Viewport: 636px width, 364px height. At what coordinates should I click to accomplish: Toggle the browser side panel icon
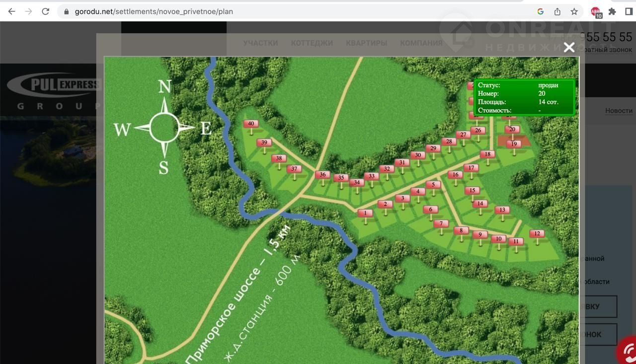[x=629, y=11]
